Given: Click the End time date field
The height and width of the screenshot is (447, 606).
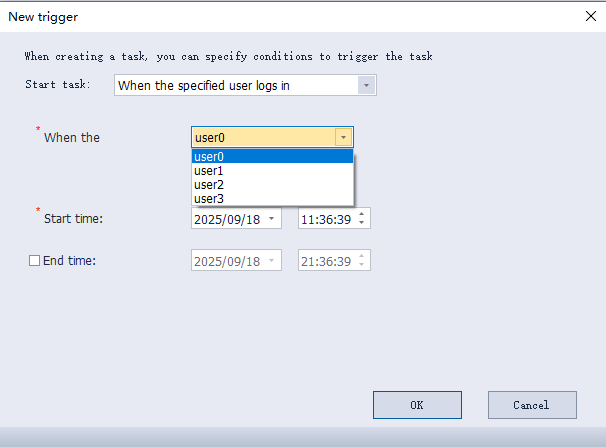Looking at the screenshot, I should coord(227,261).
